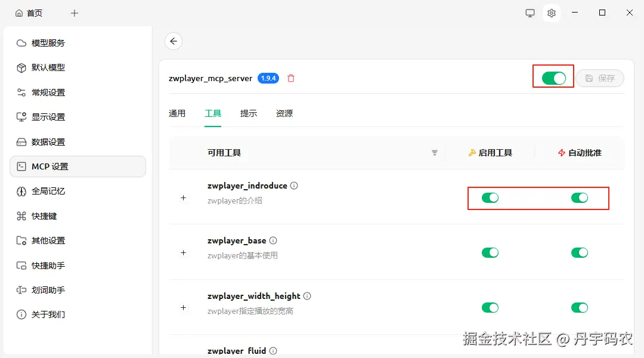
Task: Click the info icon beside zwplayer_base
Action: (x=273, y=240)
